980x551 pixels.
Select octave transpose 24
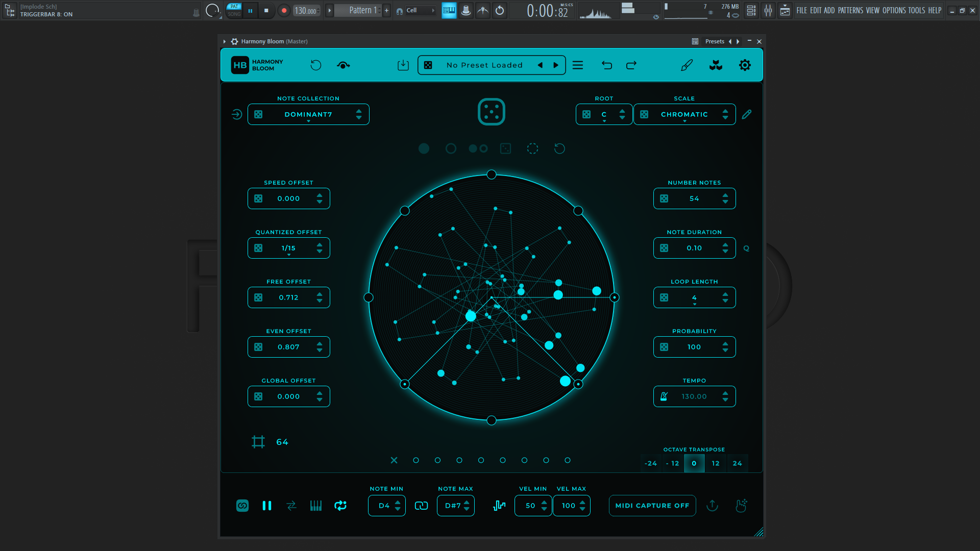click(x=737, y=463)
